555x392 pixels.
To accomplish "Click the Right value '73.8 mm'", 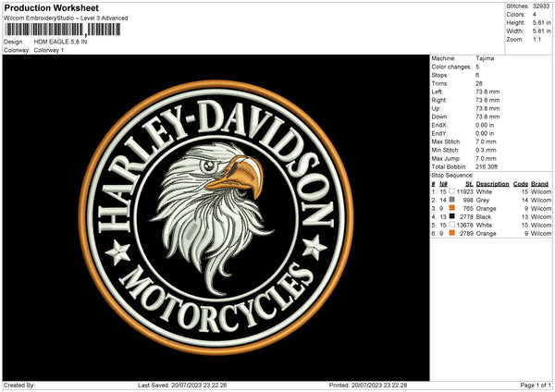I will (487, 100).
